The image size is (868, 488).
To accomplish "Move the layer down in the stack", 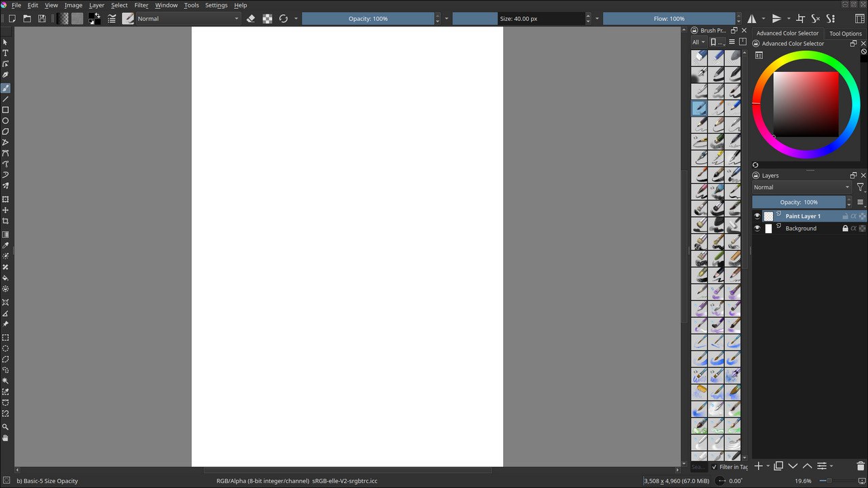I will tap(793, 466).
